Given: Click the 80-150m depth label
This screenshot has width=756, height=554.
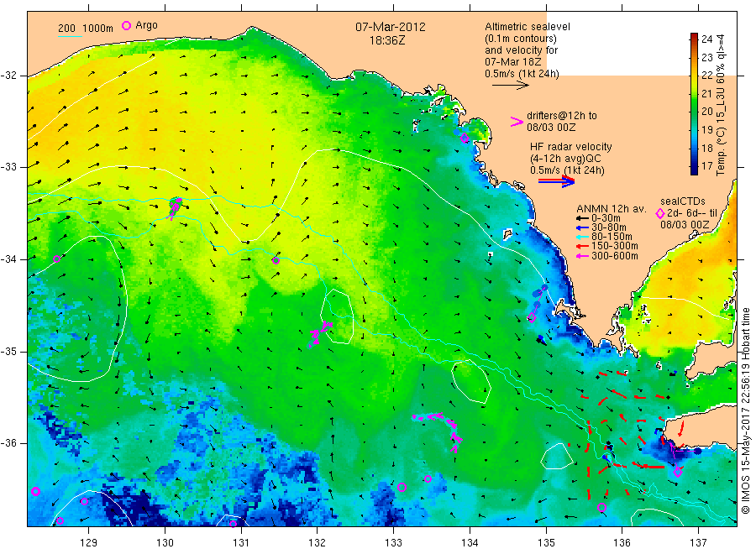Looking at the screenshot, I should [x=612, y=237].
